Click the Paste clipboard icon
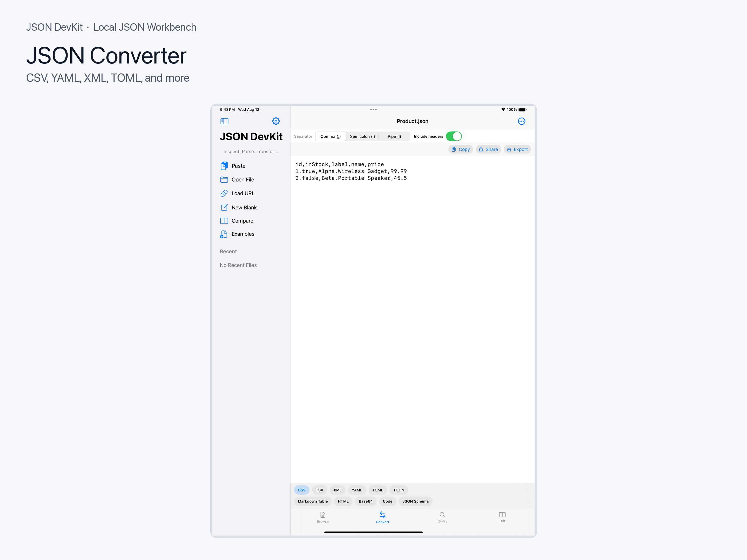The height and width of the screenshot is (560, 747). point(224,166)
